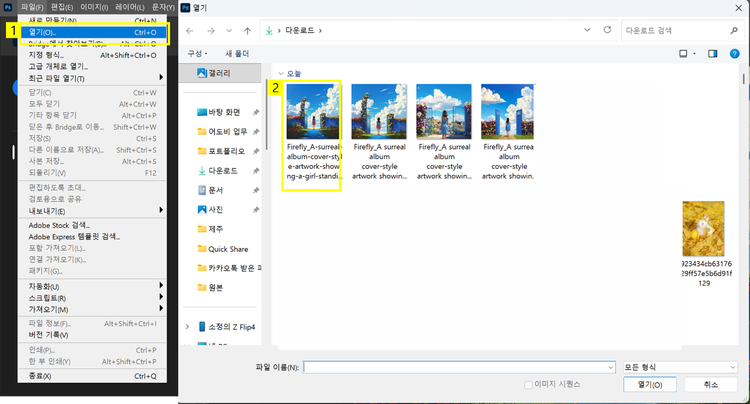The image size is (750, 404).
Task: Open 가져오기 submenu
Action: coord(92,309)
